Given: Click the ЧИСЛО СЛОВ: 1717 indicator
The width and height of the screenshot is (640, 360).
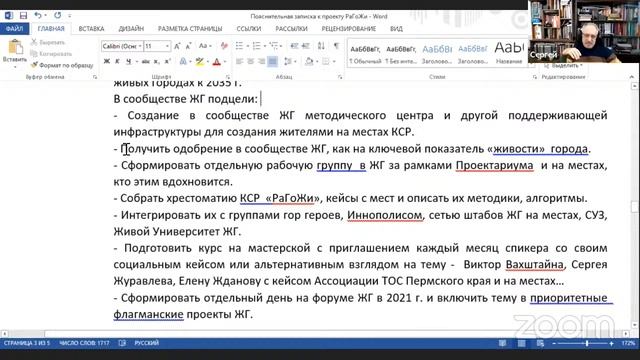Looking at the screenshot, I should (84, 343).
